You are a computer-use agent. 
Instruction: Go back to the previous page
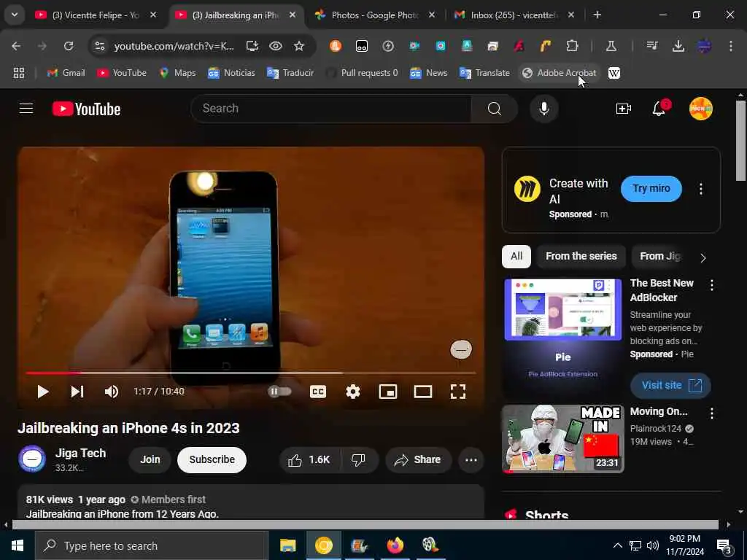click(16, 46)
